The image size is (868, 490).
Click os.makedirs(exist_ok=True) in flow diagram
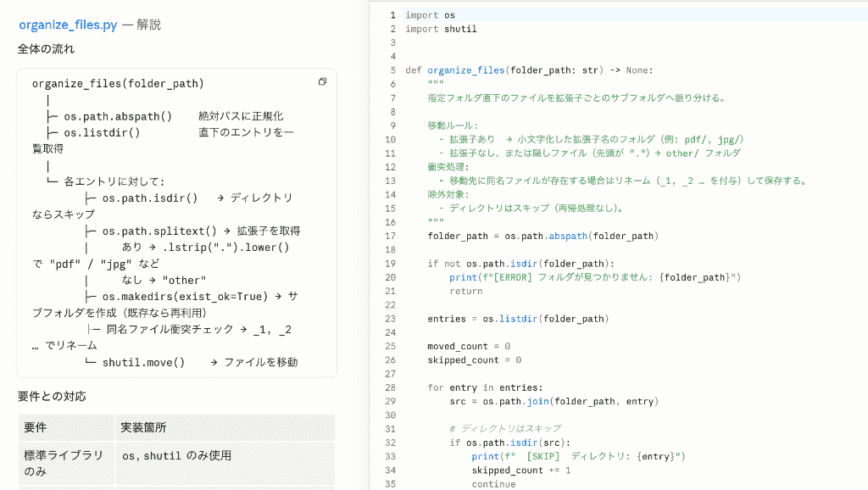[185, 297]
